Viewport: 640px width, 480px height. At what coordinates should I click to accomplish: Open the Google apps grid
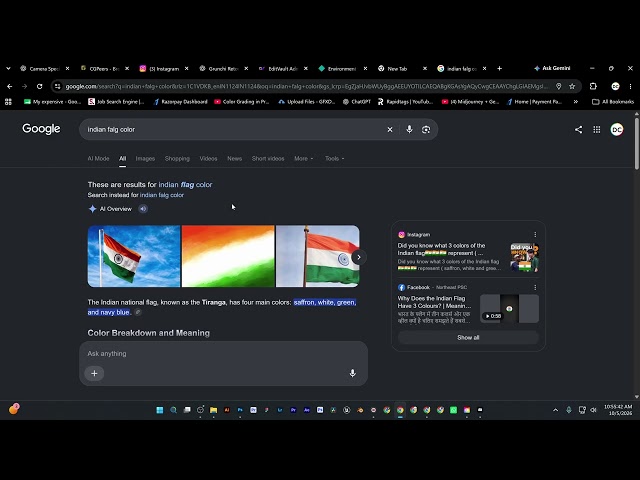(x=597, y=129)
